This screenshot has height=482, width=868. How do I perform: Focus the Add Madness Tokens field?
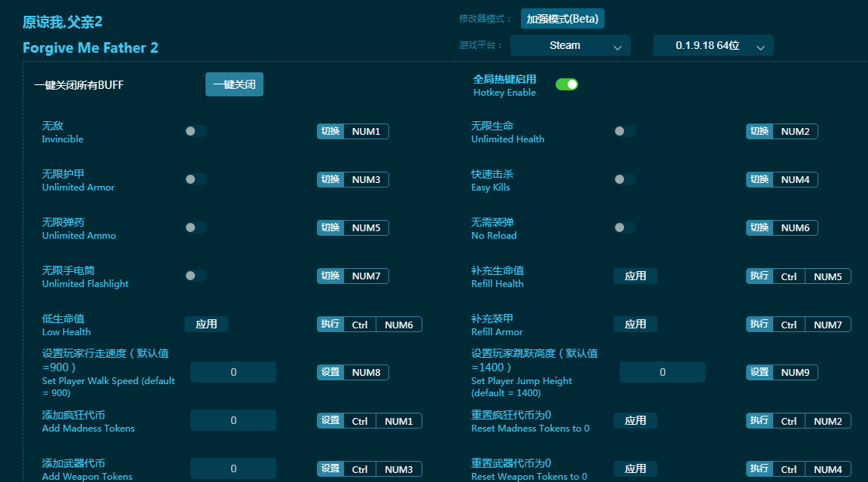[x=233, y=420]
